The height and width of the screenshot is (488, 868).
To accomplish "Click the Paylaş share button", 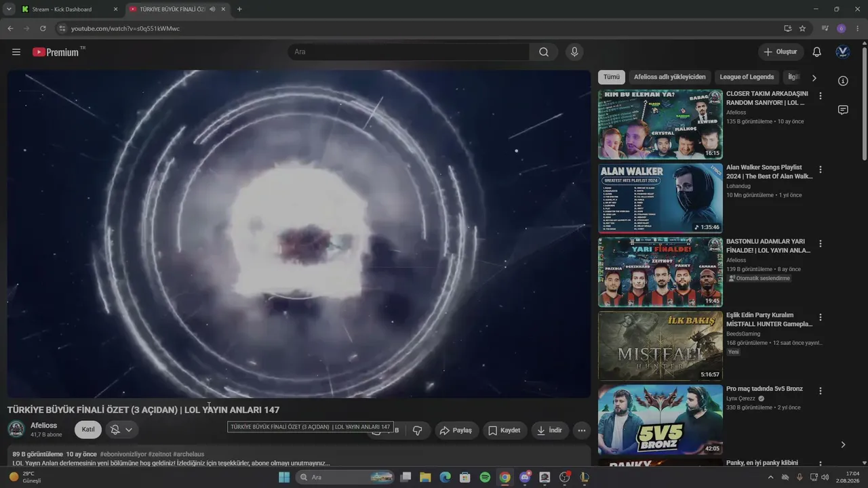I will tap(456, 430).
